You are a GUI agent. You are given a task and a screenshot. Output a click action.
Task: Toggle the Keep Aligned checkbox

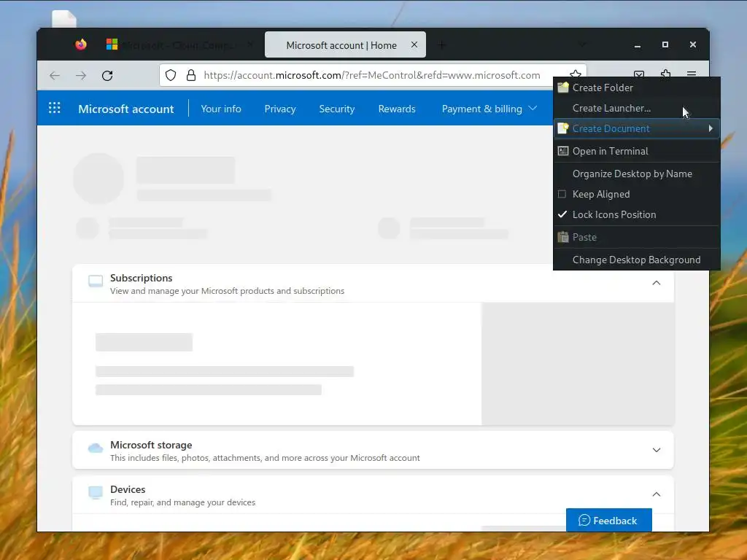tap(562, 194)
